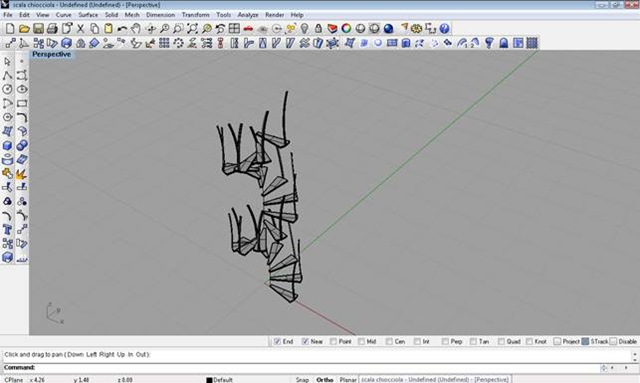Open the Analyze menu
640x383 pixels.
248,15
